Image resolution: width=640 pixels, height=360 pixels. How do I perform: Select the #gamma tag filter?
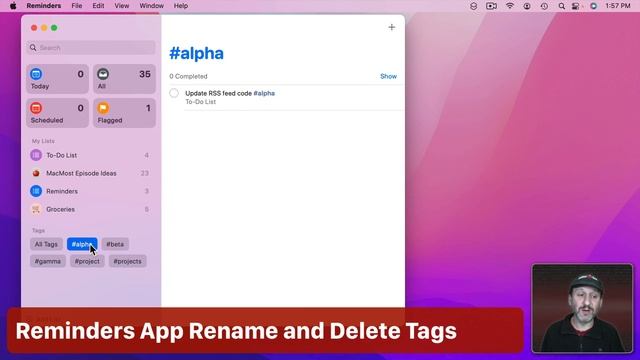tap(48, 261)
